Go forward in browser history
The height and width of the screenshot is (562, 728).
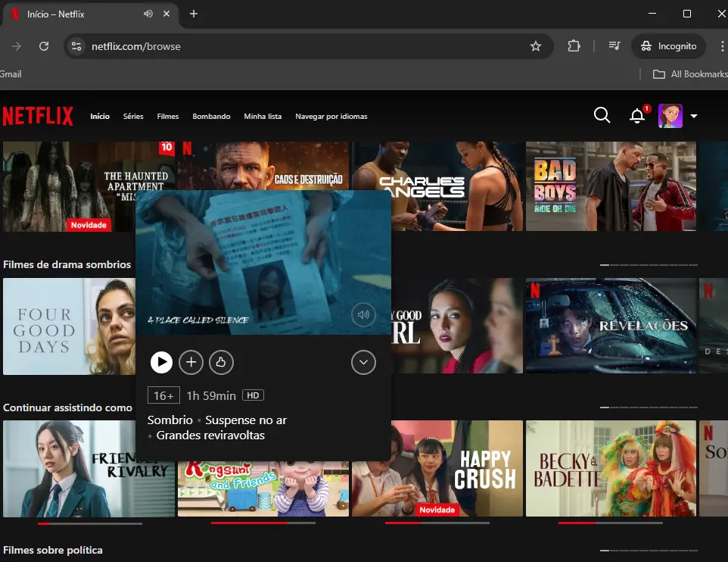tap(16, 46)
